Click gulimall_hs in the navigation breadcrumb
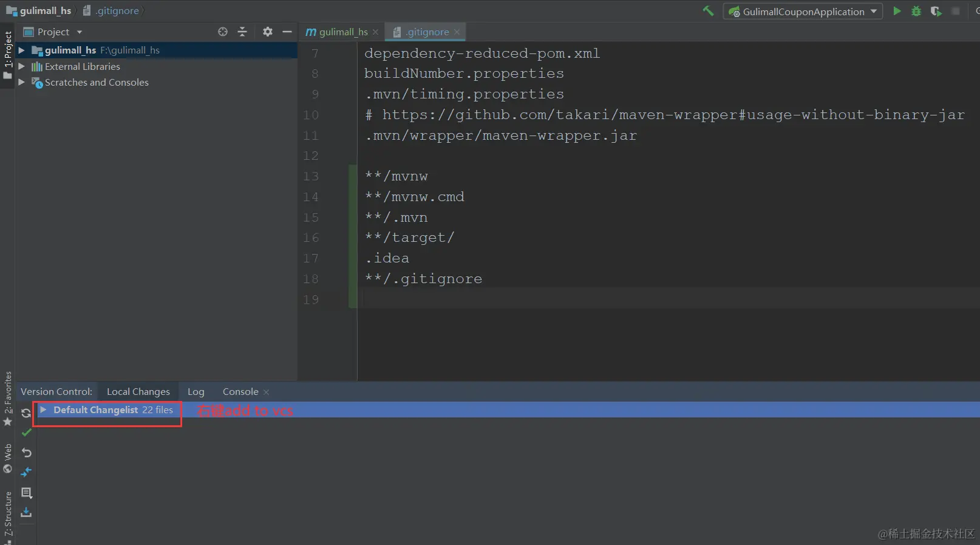This screenshot has width=980, height=545. 39,11
